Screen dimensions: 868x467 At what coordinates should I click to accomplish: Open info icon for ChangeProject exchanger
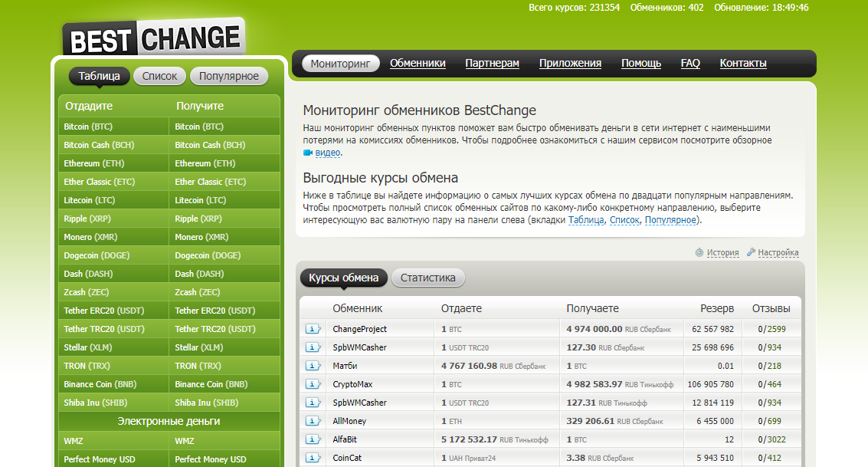point(313,329)
